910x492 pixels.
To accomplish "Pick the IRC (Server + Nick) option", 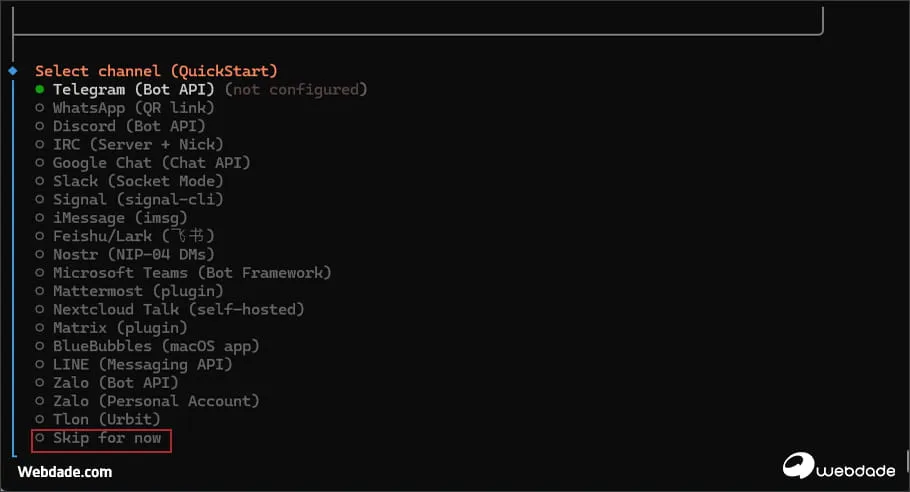I will [137, 145].
